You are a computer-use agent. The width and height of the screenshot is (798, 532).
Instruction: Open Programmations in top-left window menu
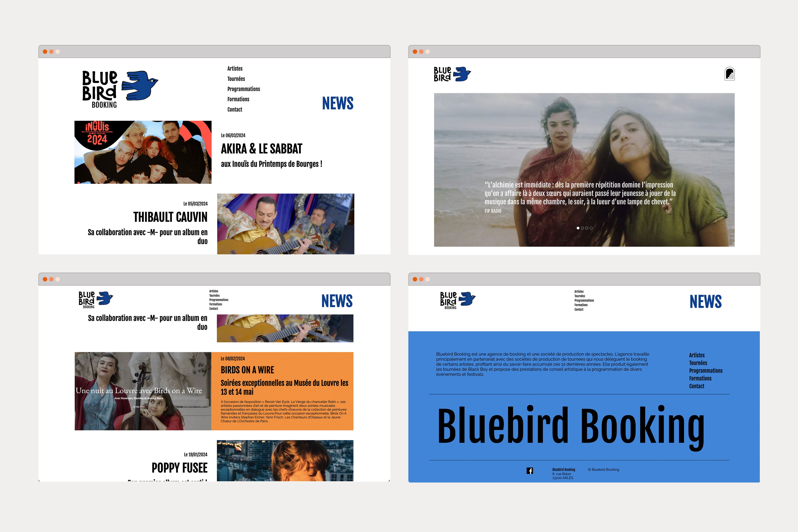(244, 89)
